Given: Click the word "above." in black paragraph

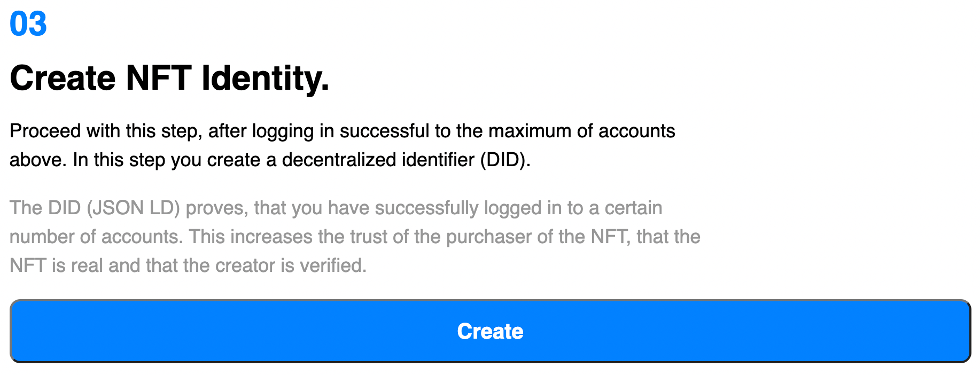Looking at the screenshot, I should point(38,160).
